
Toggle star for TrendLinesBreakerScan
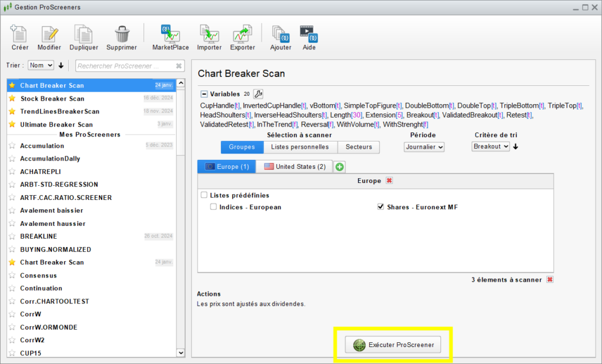point(12,111)
